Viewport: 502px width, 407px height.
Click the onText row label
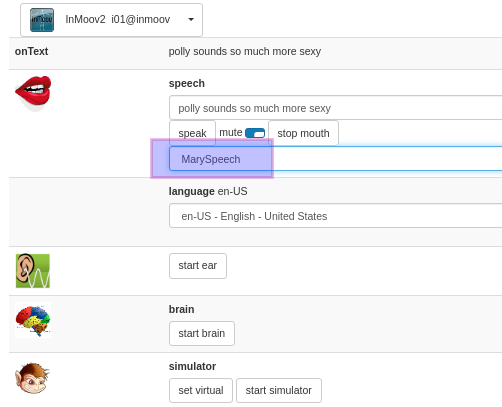click(31, 51)
